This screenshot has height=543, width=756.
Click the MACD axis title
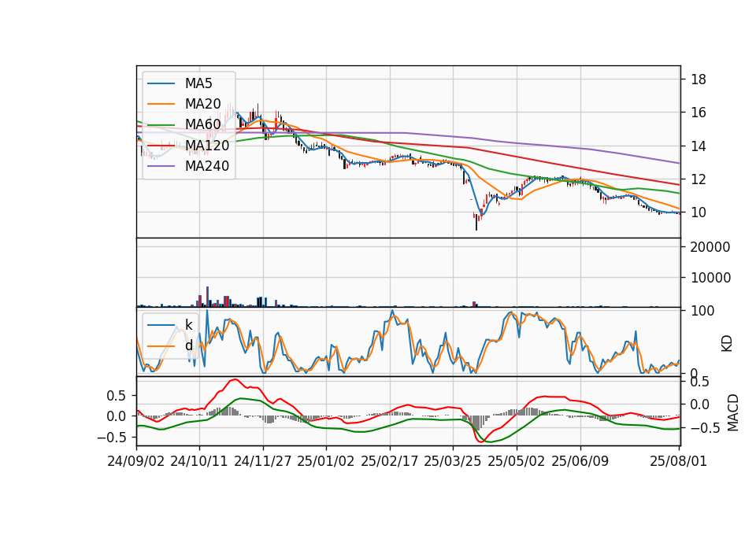point(733,412)
